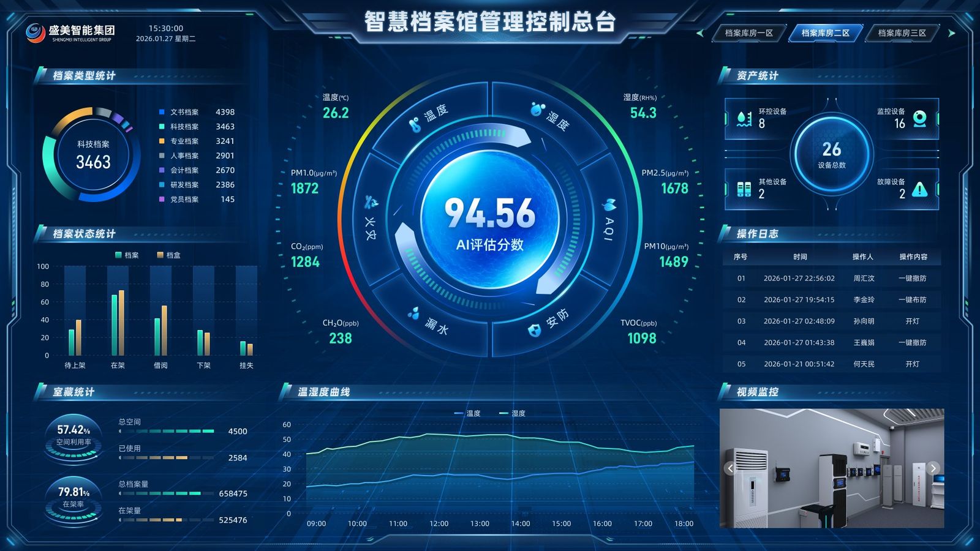This screenshot has height=551, width=980.
Task: Toggle 温度 legend in curve chart
Action: (467, 413)
